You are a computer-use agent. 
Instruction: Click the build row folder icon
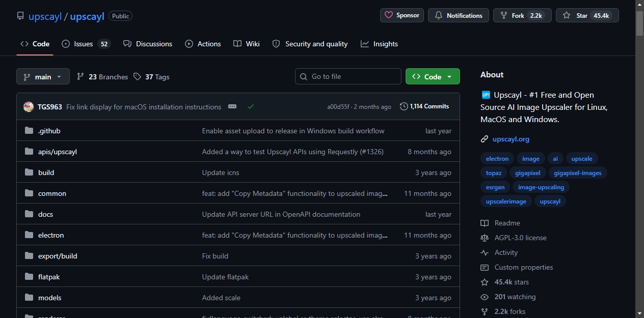pos(29,172)
